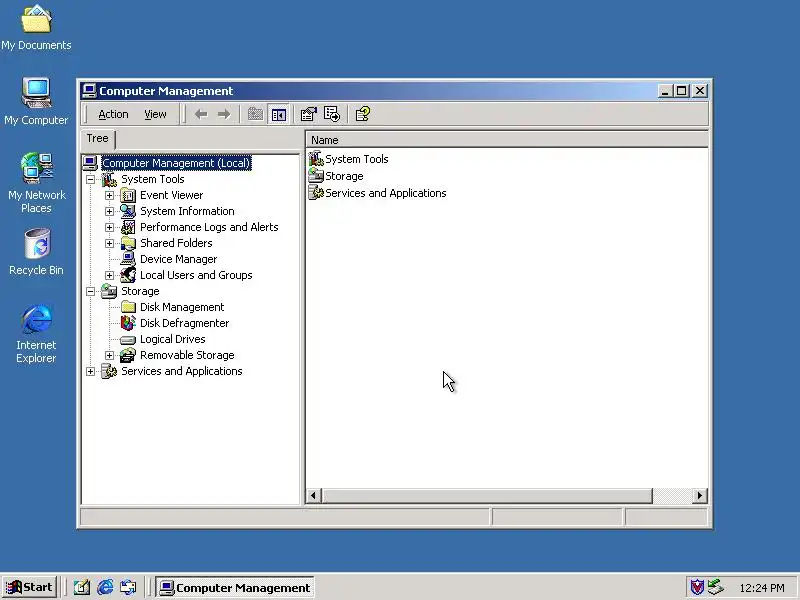Click the System Tools icon in right pane
The width and height of the screenshot is (800, 600).
click(x=316, y=159)
